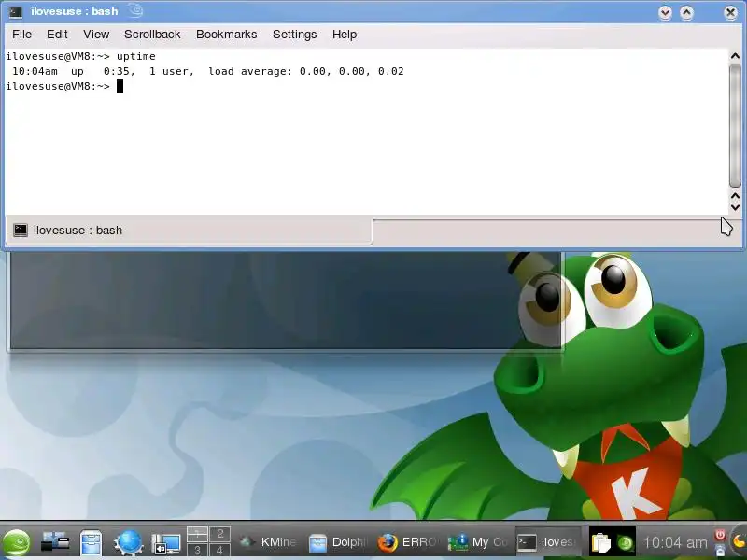
Task: Click the blue globe gear icon in panel
Action: coord(128,542)
